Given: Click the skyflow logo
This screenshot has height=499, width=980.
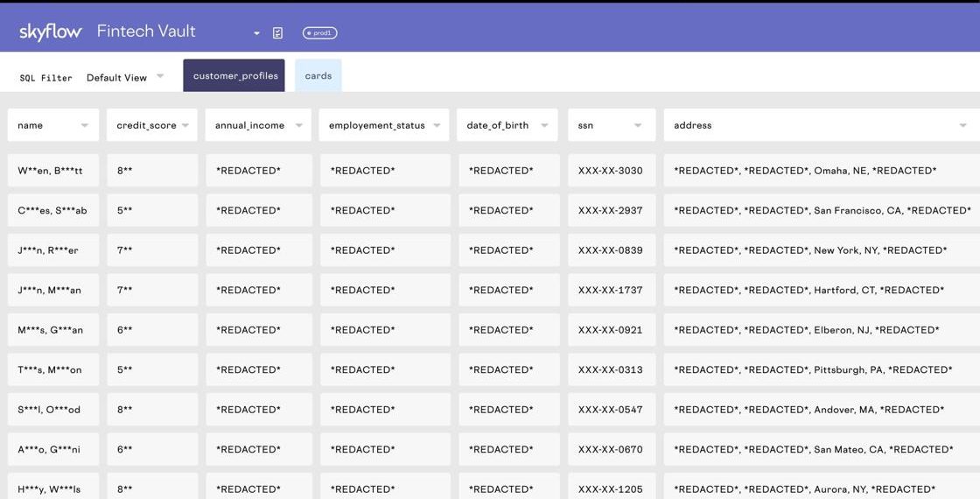Looking at the screenshot, I should coord(51,32).
